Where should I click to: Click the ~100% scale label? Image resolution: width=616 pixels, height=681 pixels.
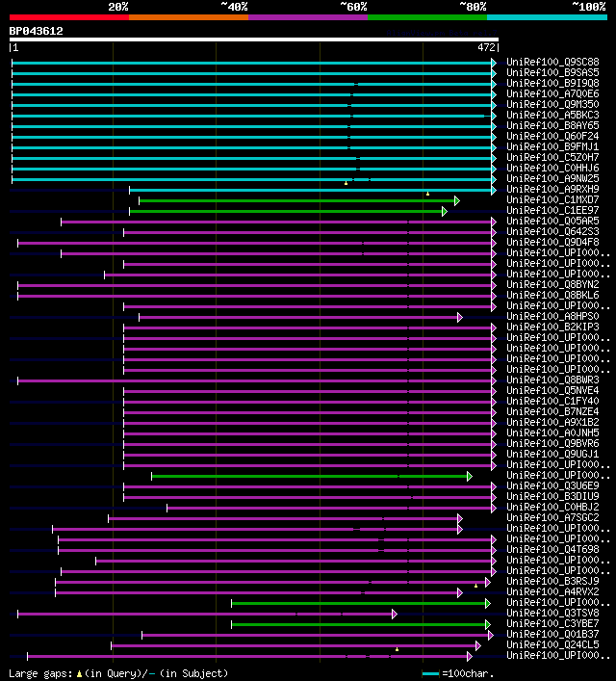pos(589,7)
